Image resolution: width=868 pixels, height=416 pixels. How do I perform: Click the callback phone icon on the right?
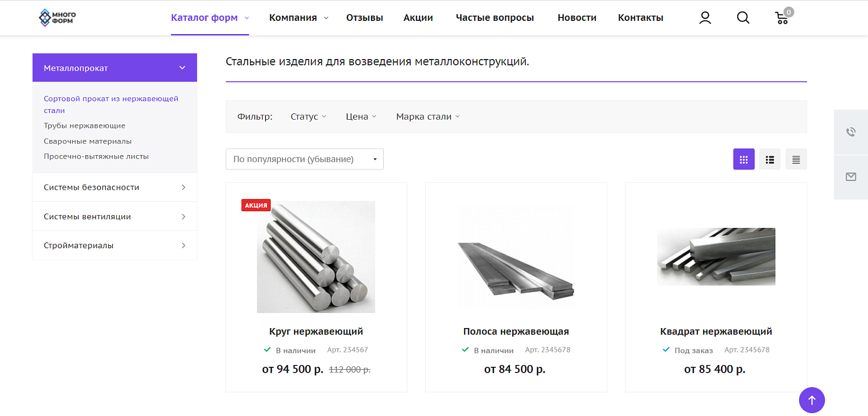pos(851,131)
